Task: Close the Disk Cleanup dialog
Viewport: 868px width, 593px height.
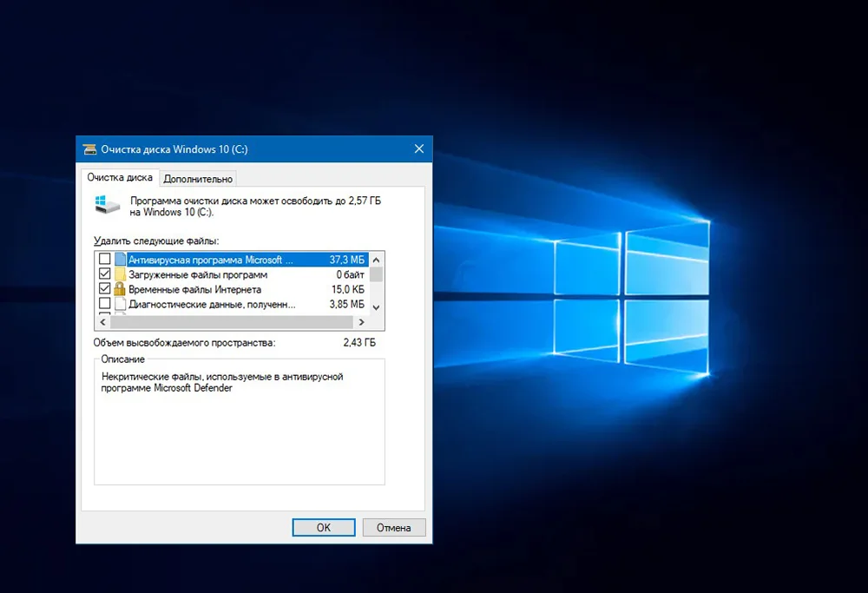Action: coord(418,149)
